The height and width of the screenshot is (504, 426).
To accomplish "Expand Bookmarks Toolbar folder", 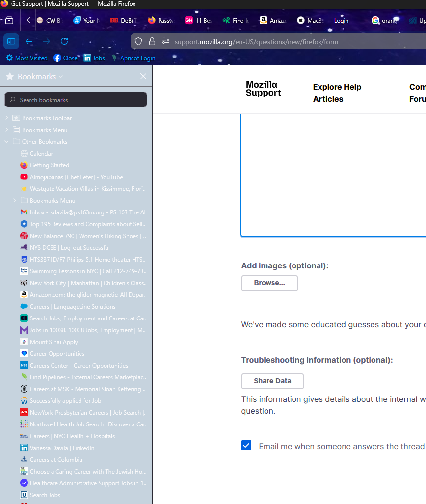I will click(6, 118).
